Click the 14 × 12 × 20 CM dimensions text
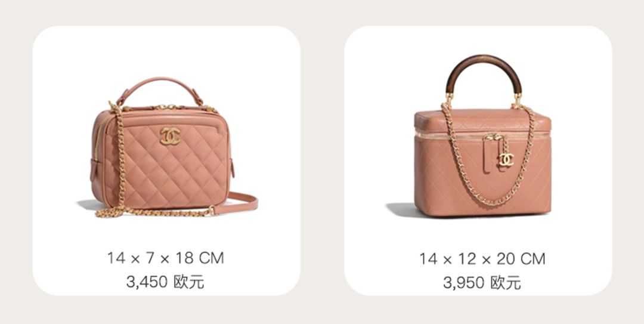Image resolution: width=644 pixels, height=324 pixels. pos(482,259)
